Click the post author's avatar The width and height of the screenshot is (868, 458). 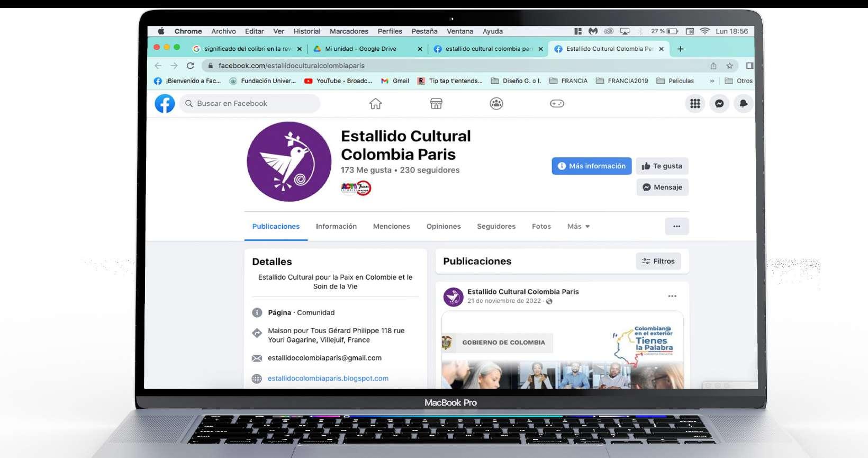click(x=453, y=297)
